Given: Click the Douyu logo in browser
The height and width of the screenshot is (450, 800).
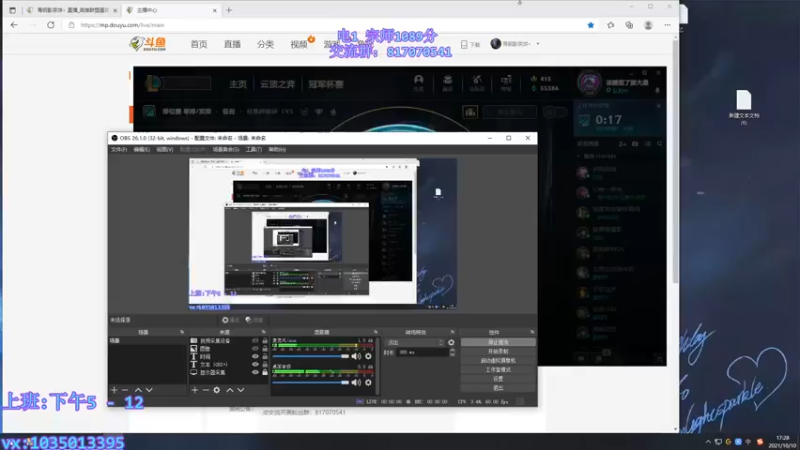Looking at the screenshot, I should coord(148,44).
